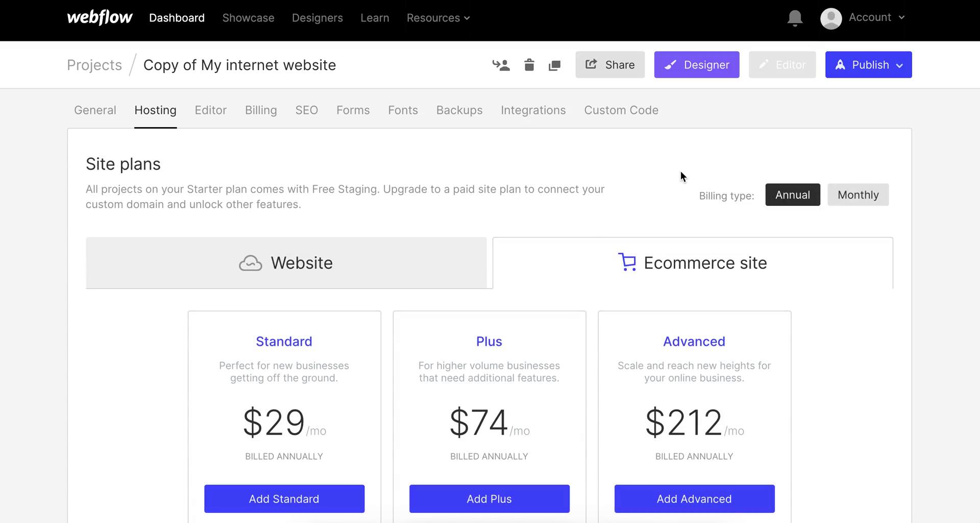Click the transfer project icon

click(x=501, y=65)
